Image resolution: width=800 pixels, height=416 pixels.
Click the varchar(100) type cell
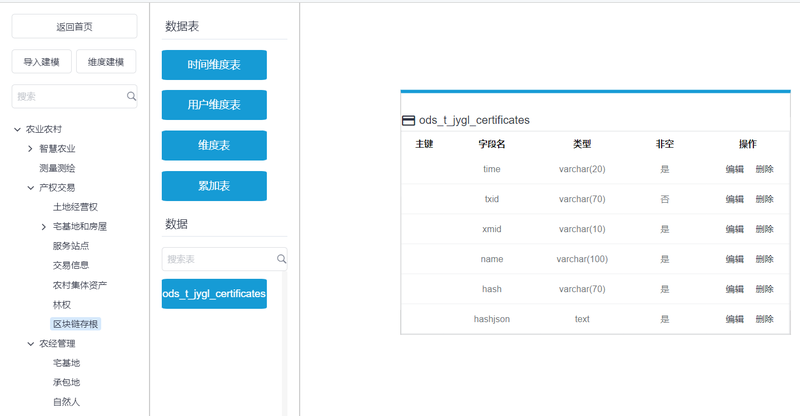582,259
